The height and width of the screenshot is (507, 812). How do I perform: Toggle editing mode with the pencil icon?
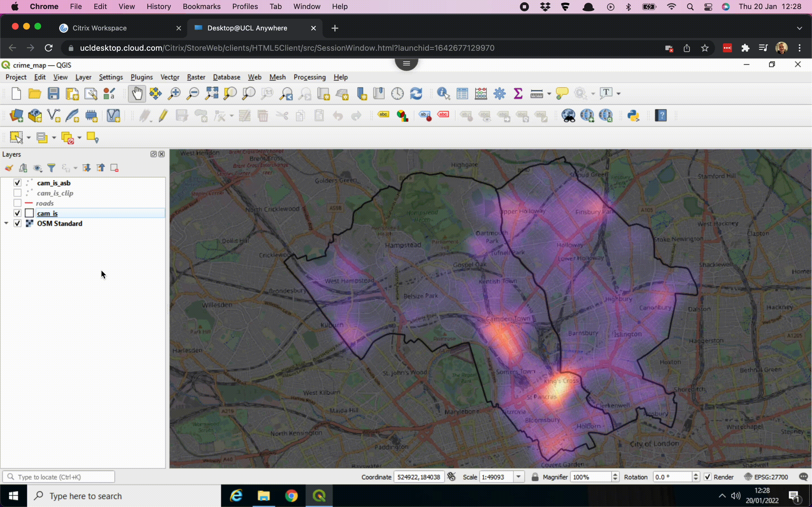[x=163, y=115]
